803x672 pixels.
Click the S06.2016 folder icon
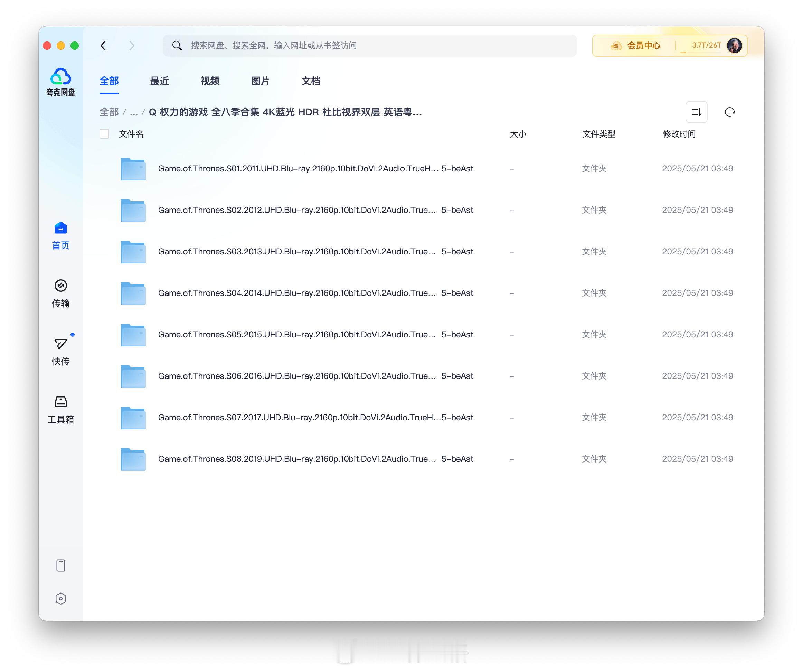click(x=133, y=376)
